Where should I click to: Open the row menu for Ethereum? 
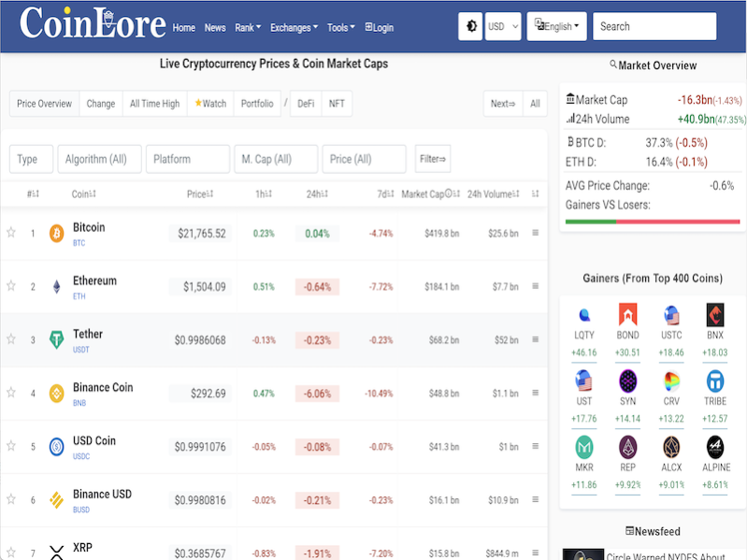click(535, 286)
